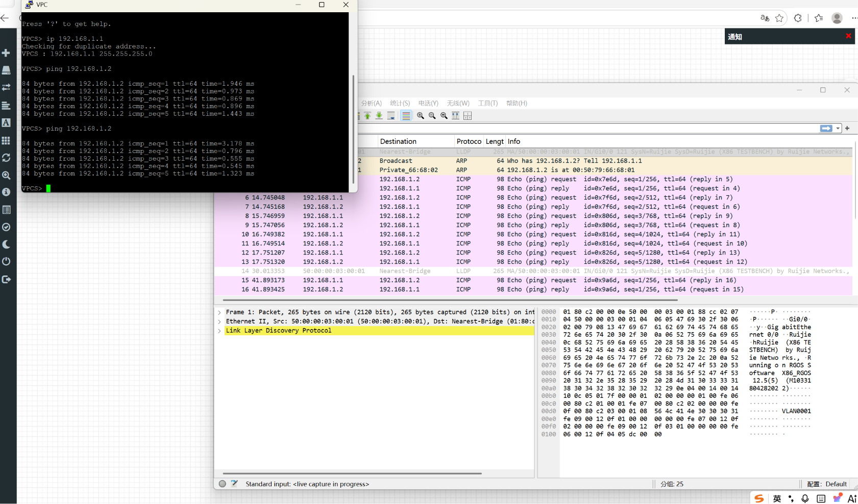Expand the Frame 1 tree row

coord(219,312)
